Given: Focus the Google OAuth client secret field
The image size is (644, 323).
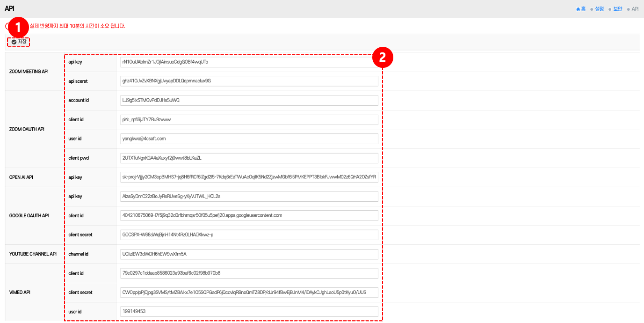Looking at the screenshot, I should click(249, 235).
